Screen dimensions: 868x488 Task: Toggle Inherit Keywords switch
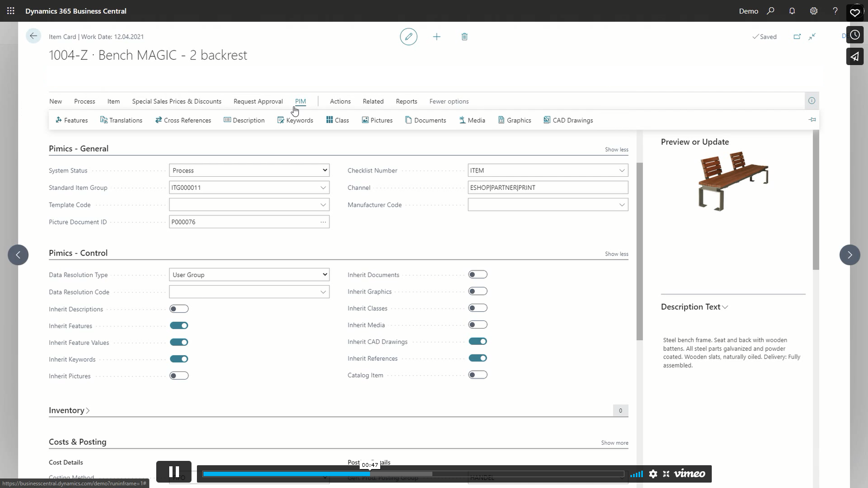[179, 359]
